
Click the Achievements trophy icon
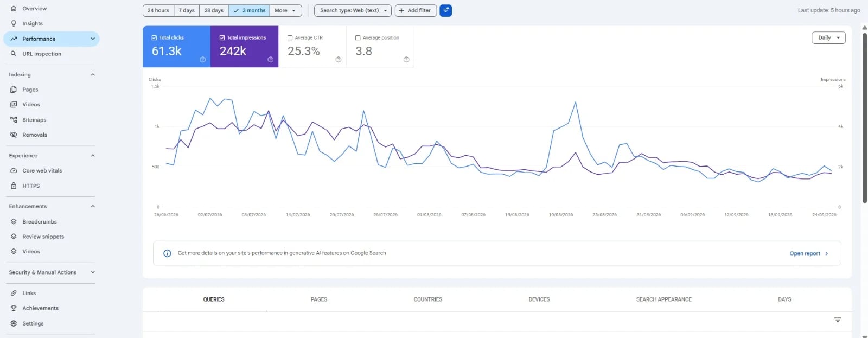(14, 308)
